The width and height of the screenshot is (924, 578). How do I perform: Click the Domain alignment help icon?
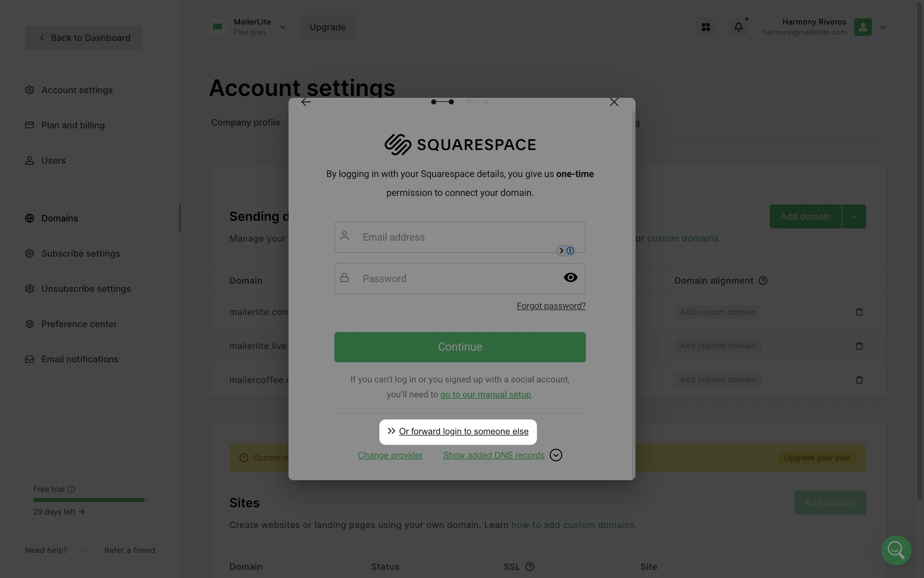(763, 281)
